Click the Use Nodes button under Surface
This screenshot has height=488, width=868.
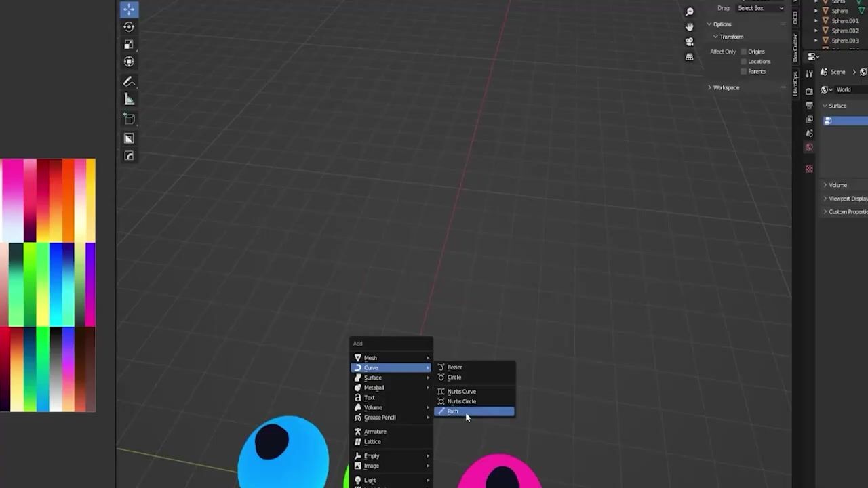846,121
